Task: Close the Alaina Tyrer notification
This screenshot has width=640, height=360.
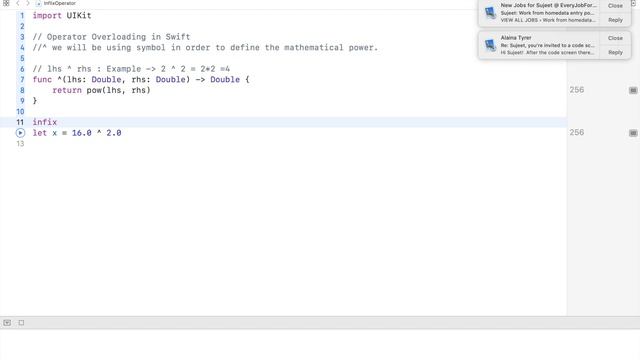Action: tap(615, 38)
